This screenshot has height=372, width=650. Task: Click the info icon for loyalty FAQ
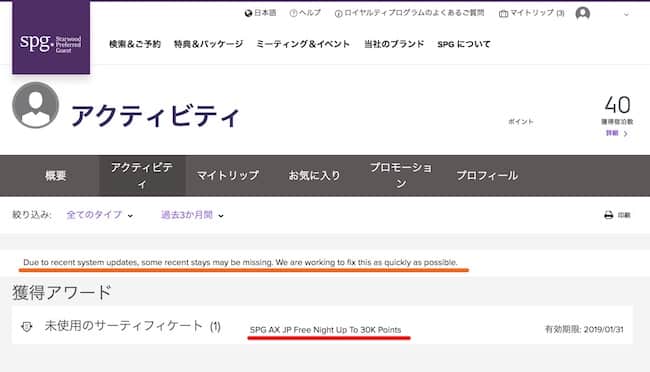pos(338,14)
